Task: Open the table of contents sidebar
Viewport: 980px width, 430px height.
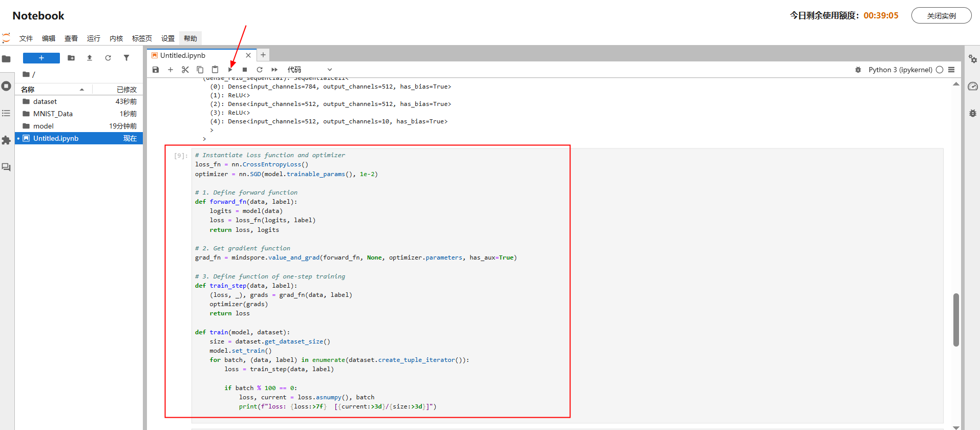Action: (6, 113)
